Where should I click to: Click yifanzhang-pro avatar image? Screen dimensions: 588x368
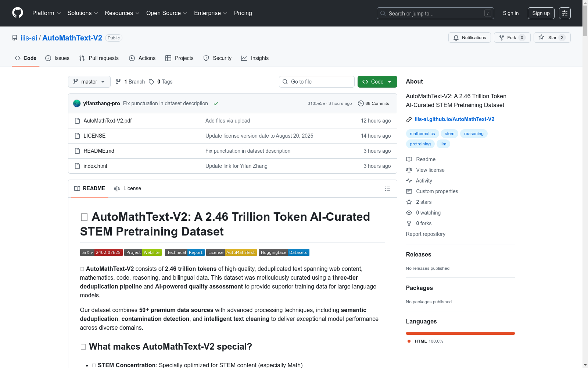click(77, 103)
